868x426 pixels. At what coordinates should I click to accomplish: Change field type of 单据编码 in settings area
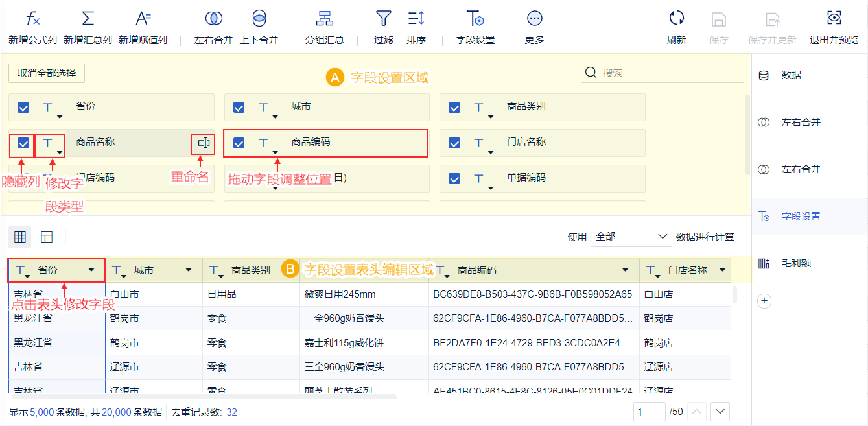coord(482,180)
